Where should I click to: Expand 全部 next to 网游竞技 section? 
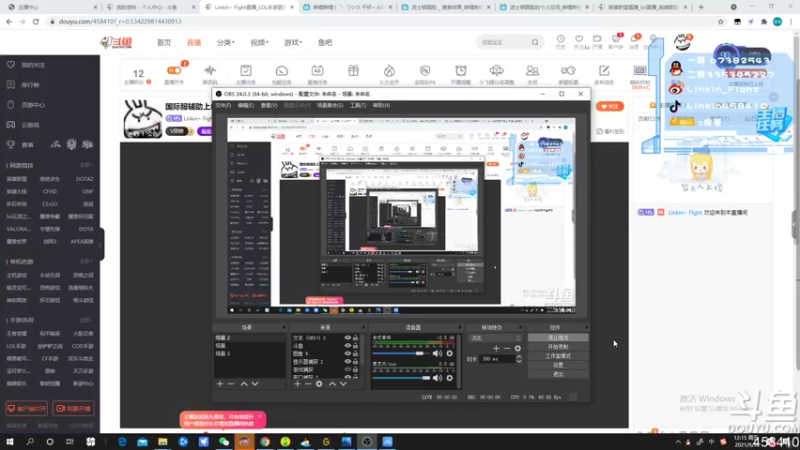[x=86, y=165]
